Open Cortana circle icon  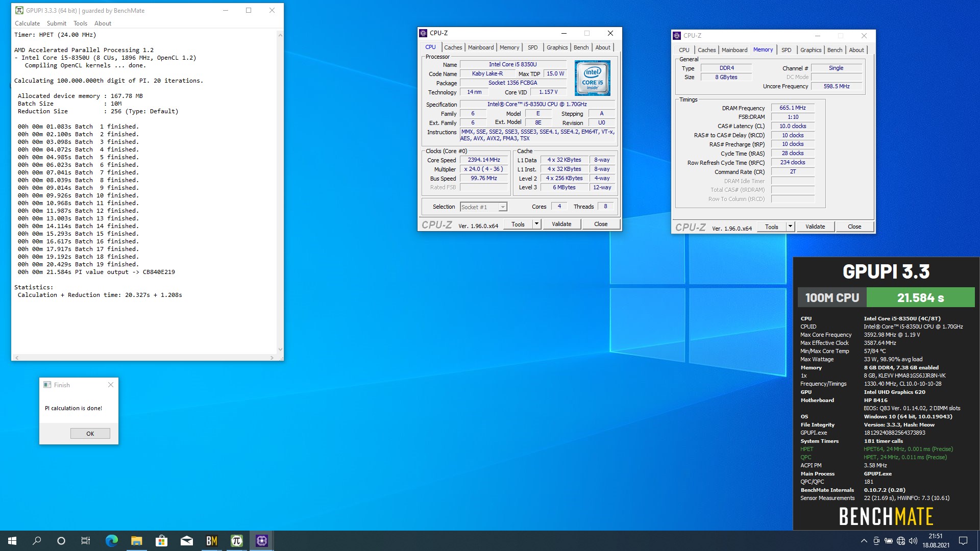pyautogui.click(x=61, y=541)
